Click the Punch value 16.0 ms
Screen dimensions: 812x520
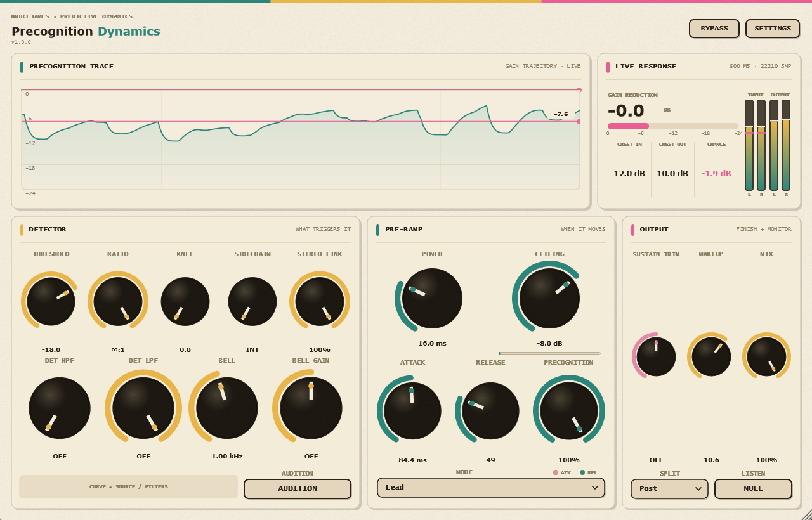coord(432,344)
